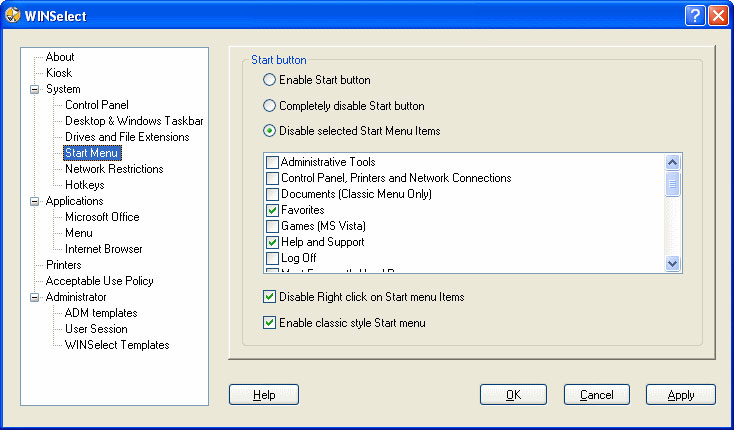Click the Start menu items scrollbar thumb

673,184
